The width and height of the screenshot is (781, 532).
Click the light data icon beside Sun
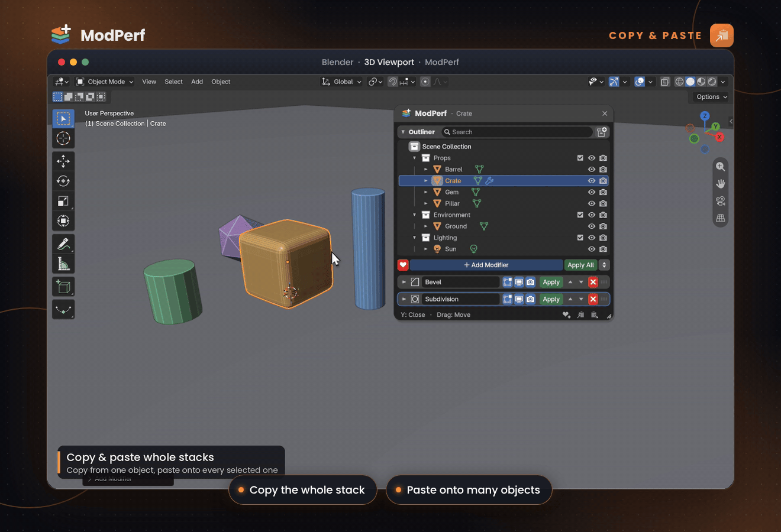tap(473, 249)
